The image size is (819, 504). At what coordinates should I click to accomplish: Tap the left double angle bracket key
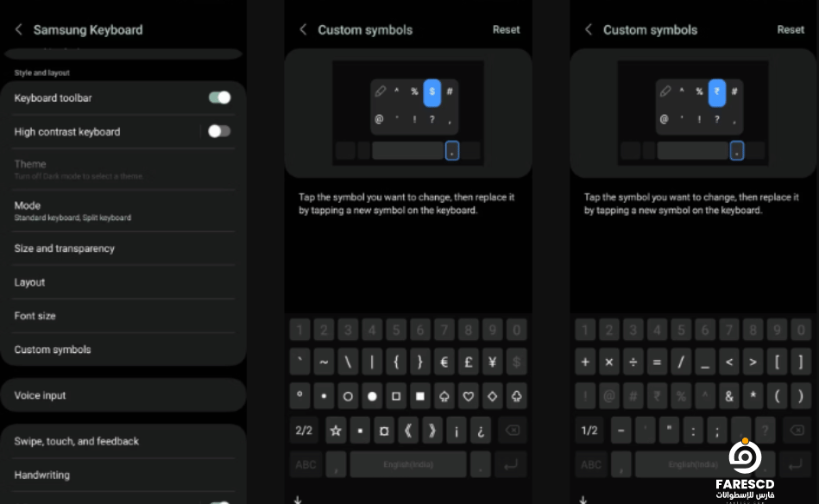[408, 431]
